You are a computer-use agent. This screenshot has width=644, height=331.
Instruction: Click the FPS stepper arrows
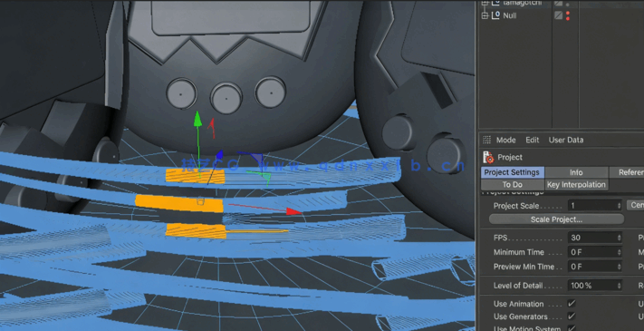(619, 238)
